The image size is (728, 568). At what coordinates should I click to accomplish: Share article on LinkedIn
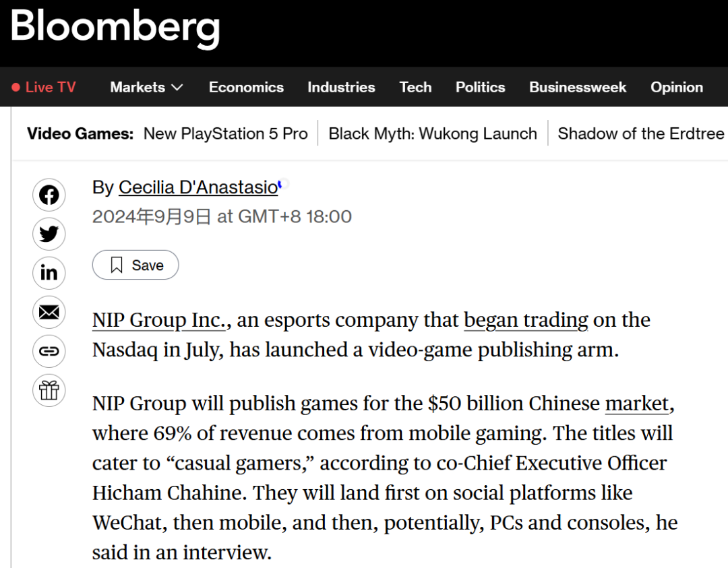49,273
